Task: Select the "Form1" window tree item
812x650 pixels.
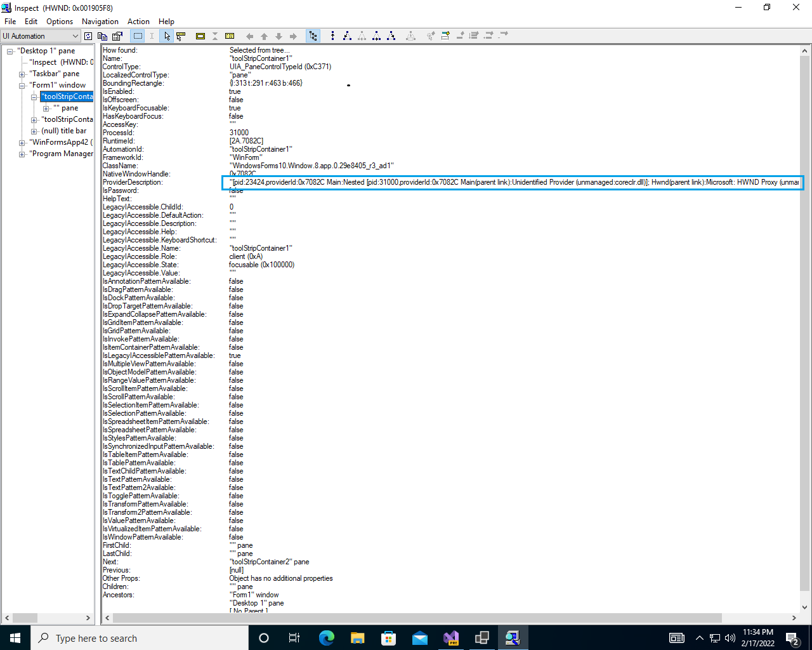Action: 58,85
